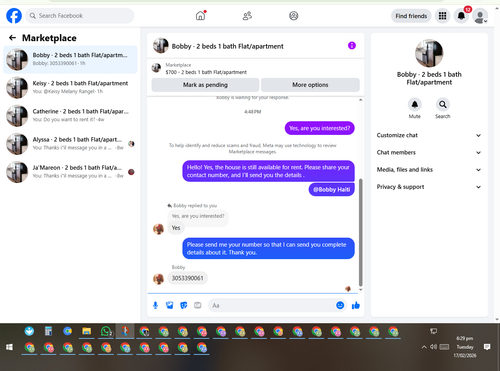Open Bobby's conversation in the chat list
Viewport: 500px width, 371px height.
point(70,59)
